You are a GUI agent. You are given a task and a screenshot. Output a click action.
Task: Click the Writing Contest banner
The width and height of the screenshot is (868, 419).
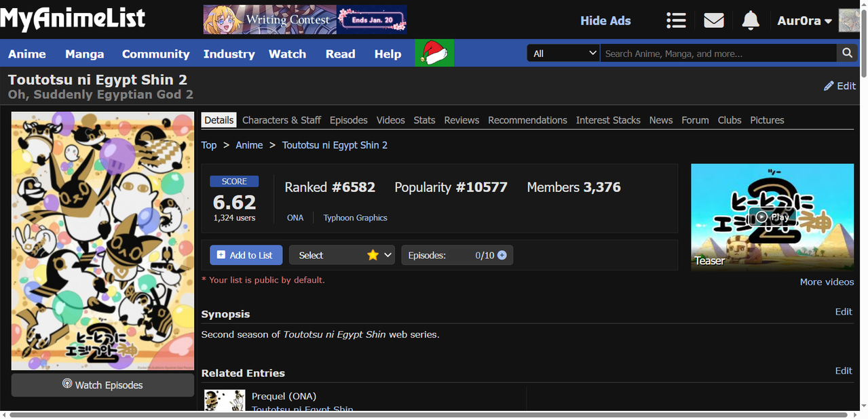(x=305, y=20)
